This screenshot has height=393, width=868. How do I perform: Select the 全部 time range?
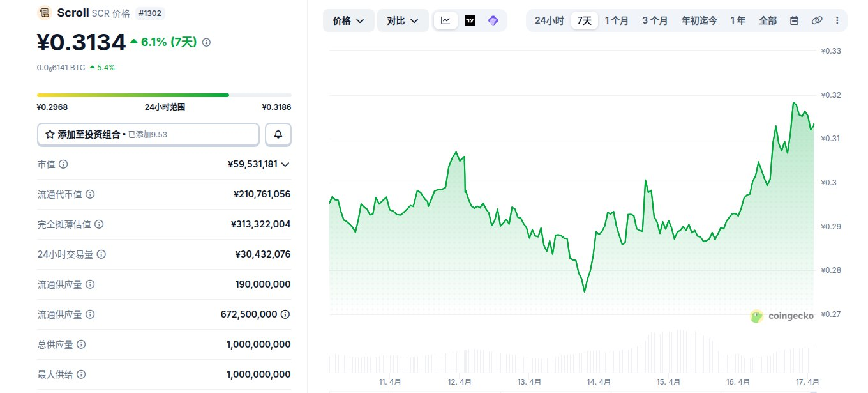768,20
